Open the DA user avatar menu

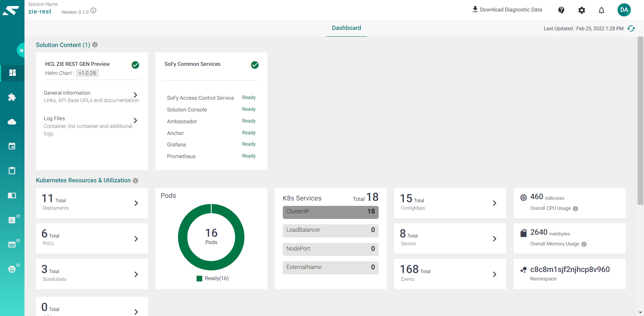pos(624,10)
